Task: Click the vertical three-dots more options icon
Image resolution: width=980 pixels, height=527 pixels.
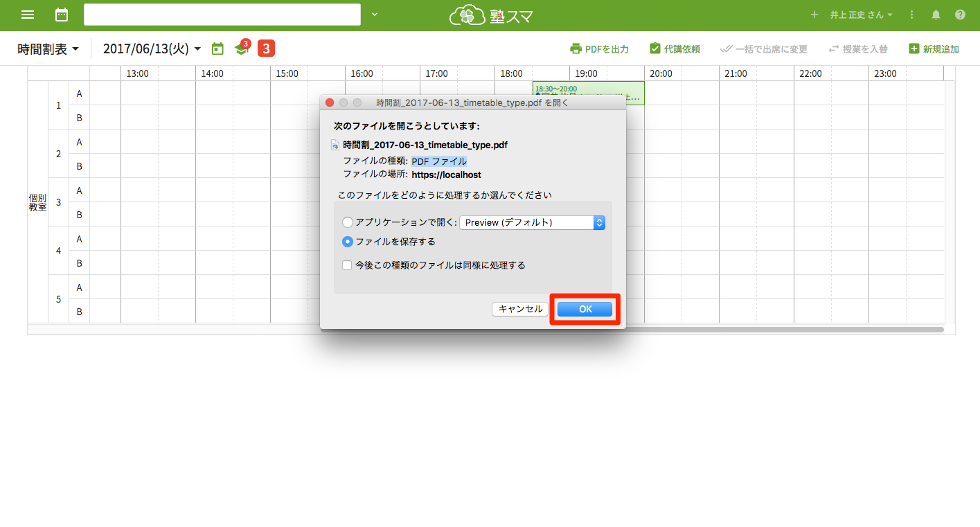Action: 911,15
